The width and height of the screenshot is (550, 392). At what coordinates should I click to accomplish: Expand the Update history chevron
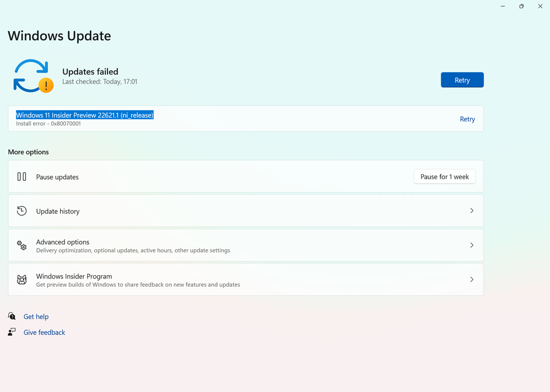[471, 211]
